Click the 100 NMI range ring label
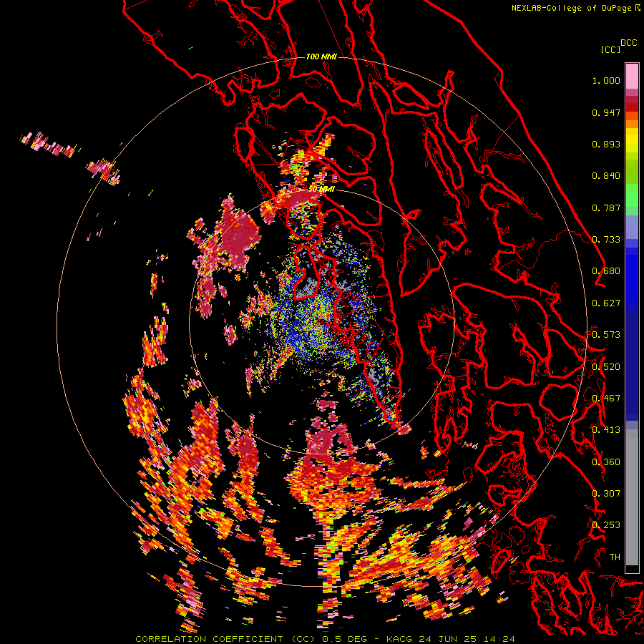This screenshot has height=644, width=644. click(321, 57)
